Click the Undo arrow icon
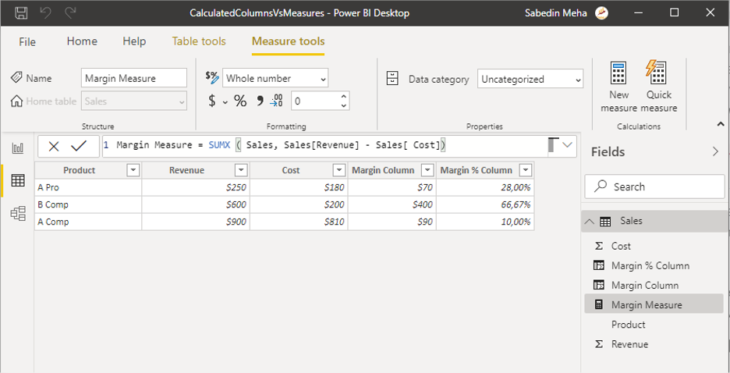Viewport: 730px width, 373px height. [46, 13]
